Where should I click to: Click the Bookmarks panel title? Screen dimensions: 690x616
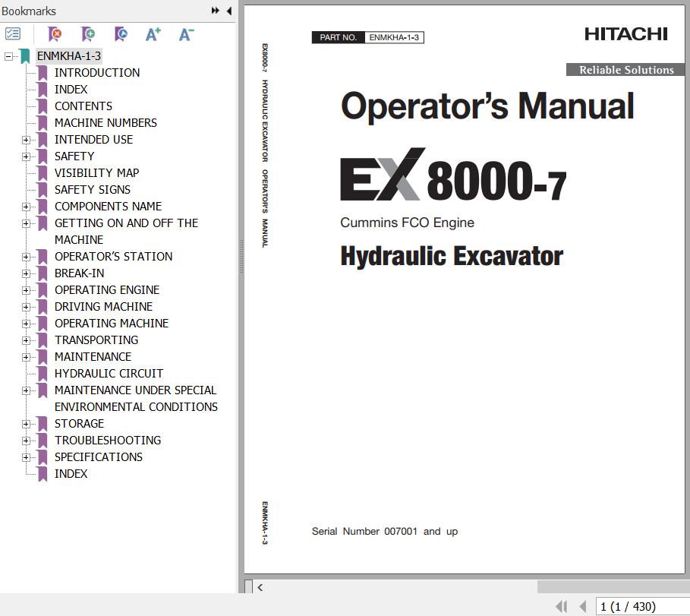[x=29, y=11]
